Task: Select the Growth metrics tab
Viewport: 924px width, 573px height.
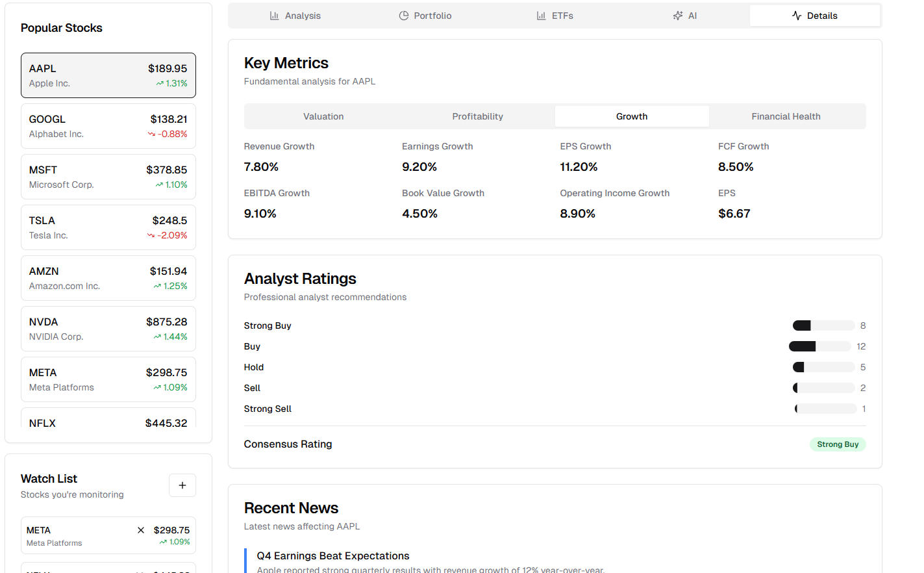Action: [632, 116]
